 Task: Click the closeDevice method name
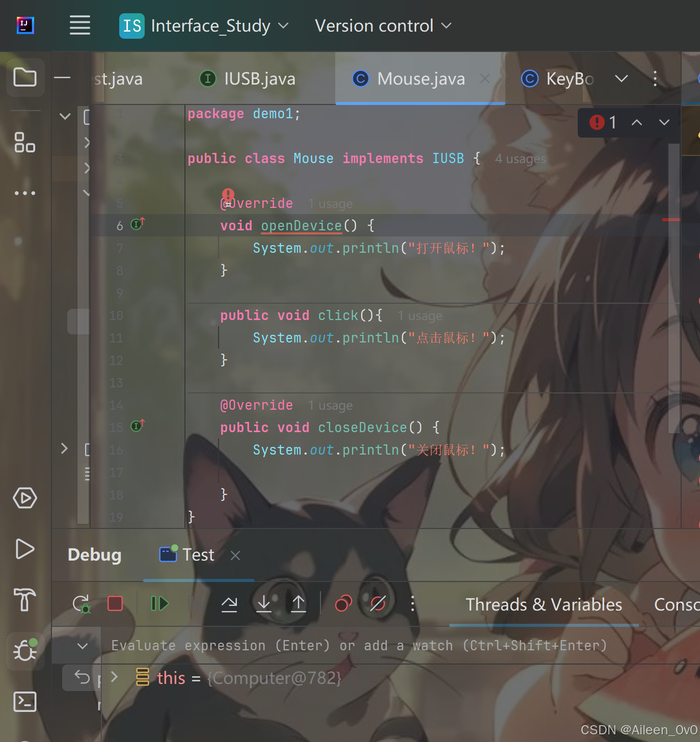click(362, 428)
